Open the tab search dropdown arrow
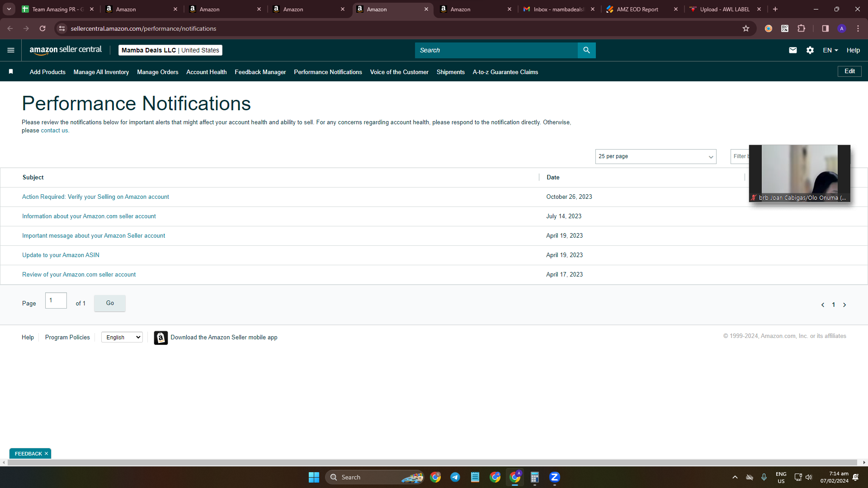868x488 pixels. pos(9,9)
